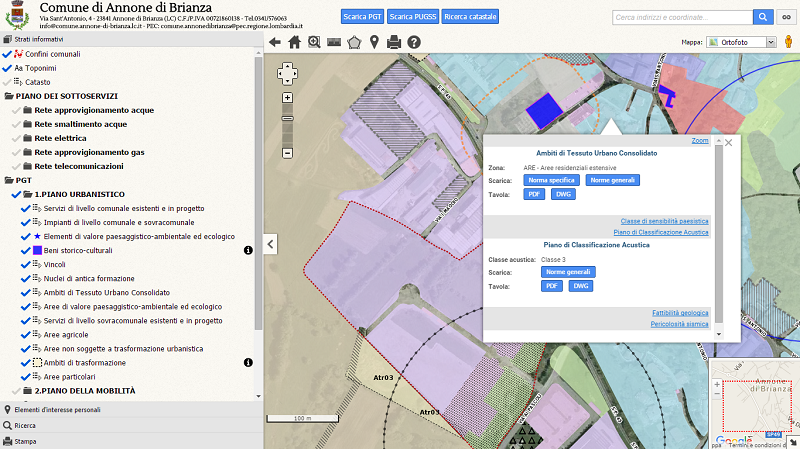Open the Strati informativi panel
Viewport: 800px width, 449px height.
tap(132, 39)
